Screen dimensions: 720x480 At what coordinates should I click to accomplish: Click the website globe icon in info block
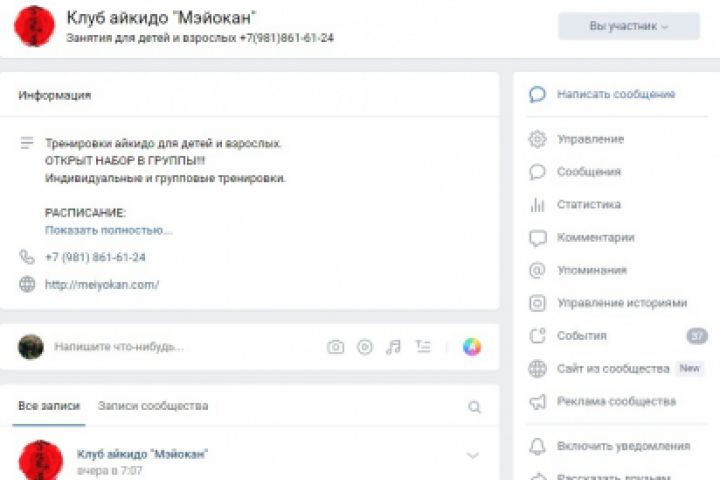point(27,284)
